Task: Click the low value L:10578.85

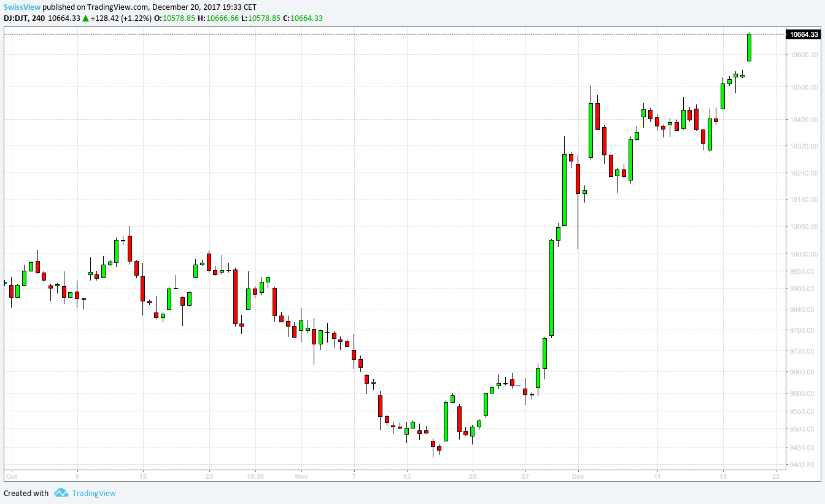Action: coord(261,18)
